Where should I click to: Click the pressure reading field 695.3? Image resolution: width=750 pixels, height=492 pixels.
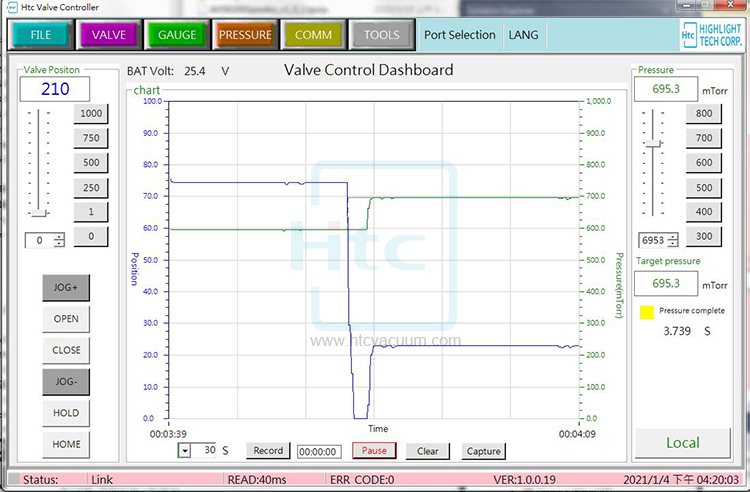pyautogui.click(x=666, y=89)
